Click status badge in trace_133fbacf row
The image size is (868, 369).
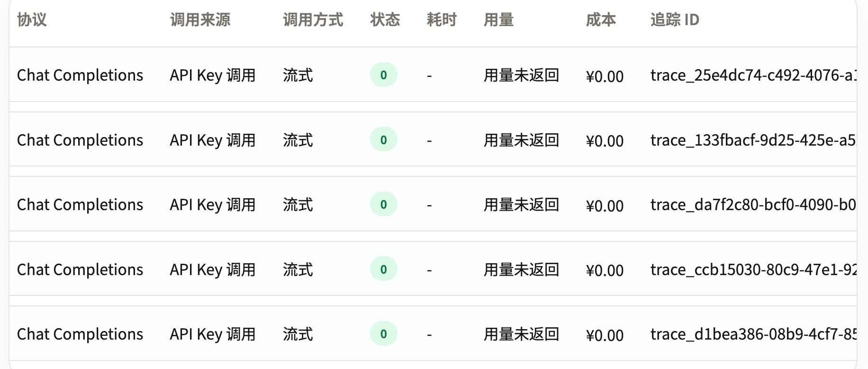384,139
